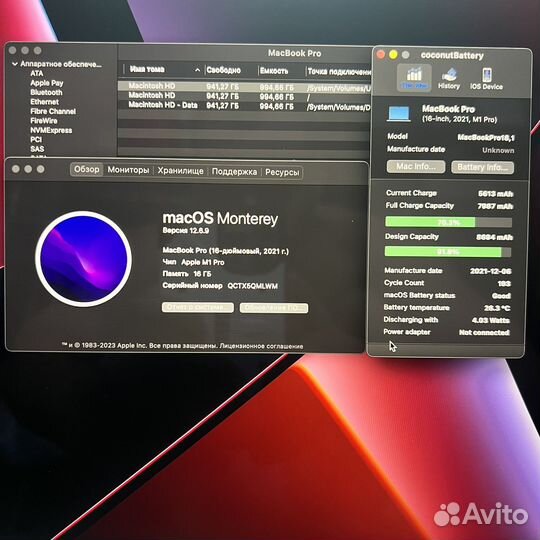
Task: Click the MacBook Pro laptop icon
Action: coord(399,114)
